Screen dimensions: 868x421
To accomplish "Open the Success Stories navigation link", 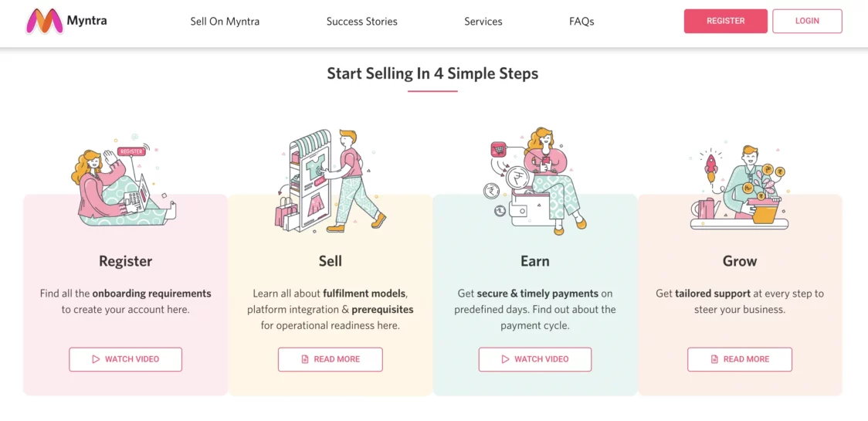I will pyautogui.click(x=361, y=22).
